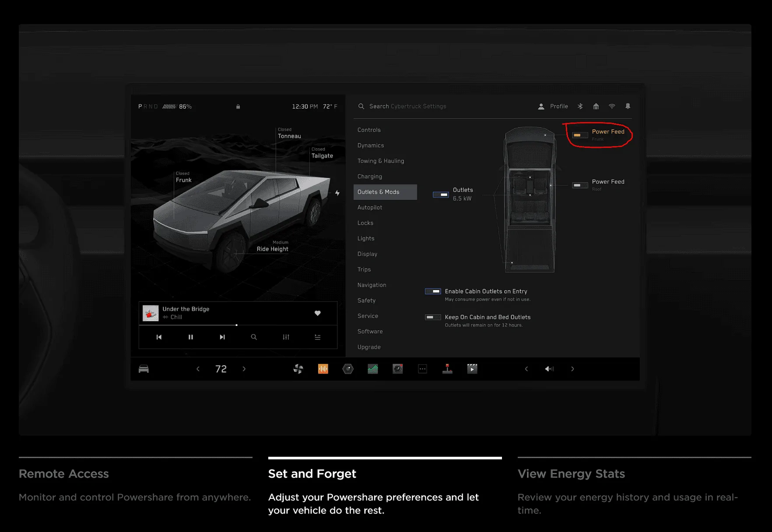Skip to the previous track

tap(159, 337)
